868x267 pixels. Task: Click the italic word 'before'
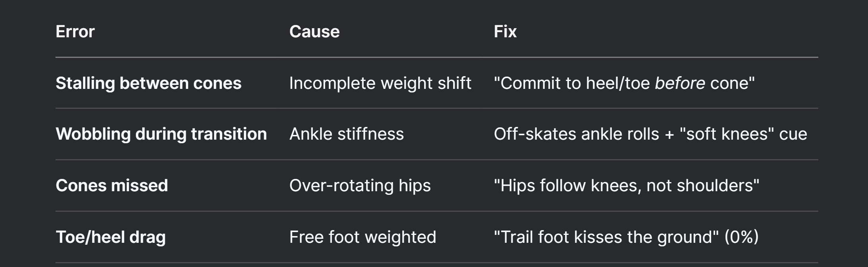click(680, 83)
